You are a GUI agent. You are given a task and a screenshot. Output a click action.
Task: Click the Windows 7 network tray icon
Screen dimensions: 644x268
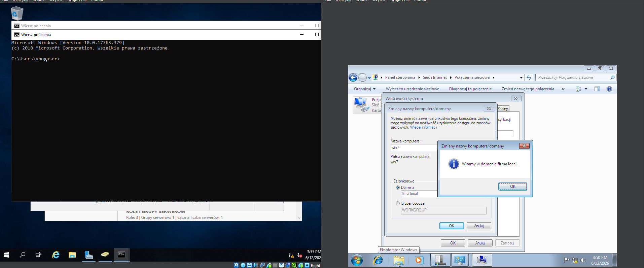(x=575, y=260)
